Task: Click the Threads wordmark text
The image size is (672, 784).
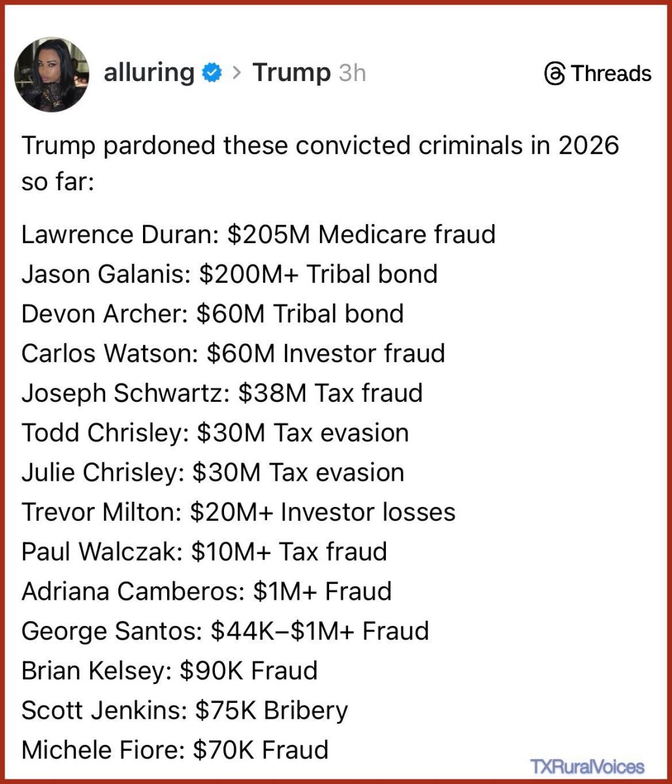Action: pyautogui.click(x=611, y=73)
